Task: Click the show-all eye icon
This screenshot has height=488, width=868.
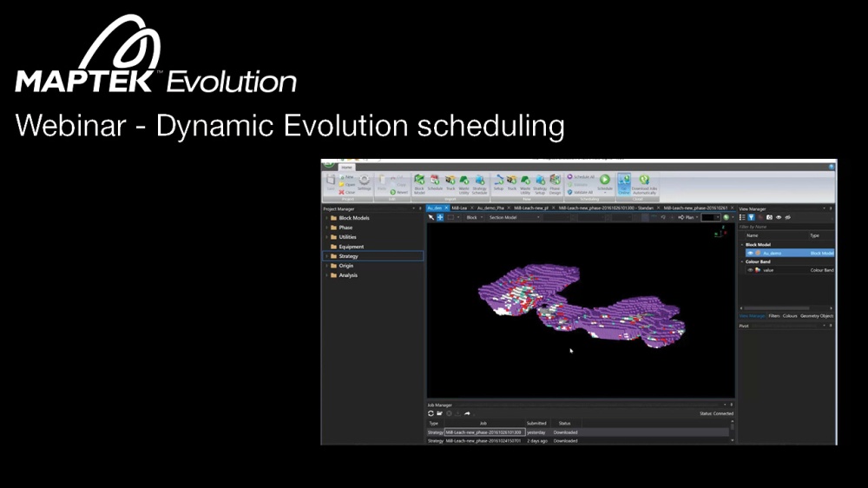Action: coord(779,217)
